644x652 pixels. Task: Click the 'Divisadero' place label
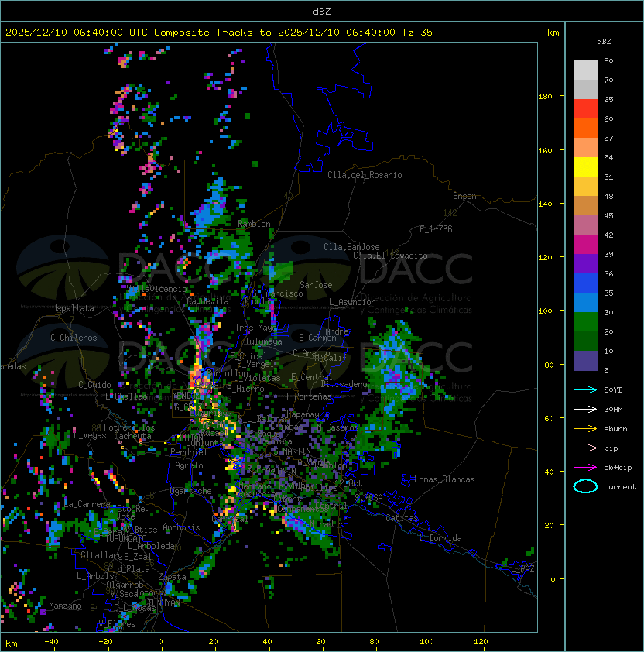(344, 384)
